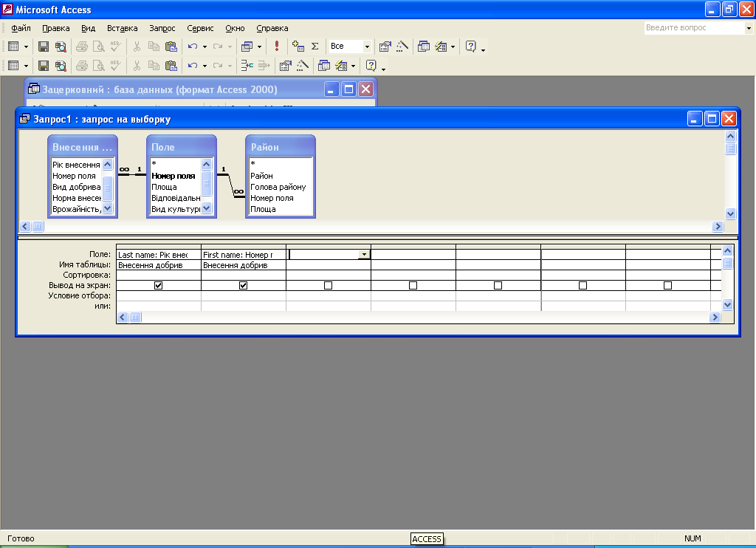The width and height of the screenshot is (756, 548).
Task: Open the Вид menu
Action: [x=89, y=28]
